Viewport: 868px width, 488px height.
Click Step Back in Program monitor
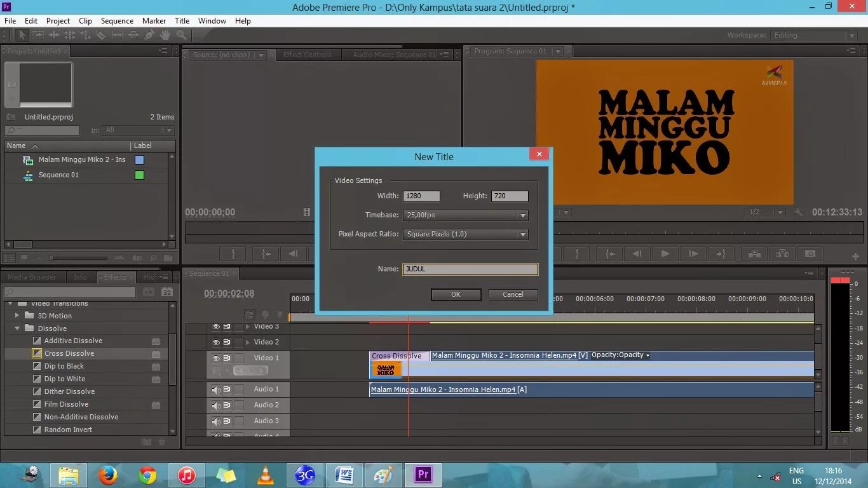(637, 254)
